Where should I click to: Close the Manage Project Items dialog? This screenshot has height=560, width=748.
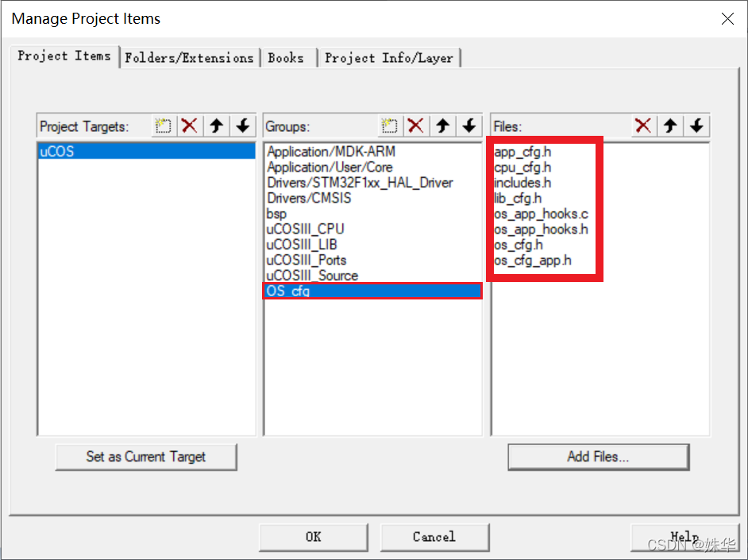(x=727, y=18)
